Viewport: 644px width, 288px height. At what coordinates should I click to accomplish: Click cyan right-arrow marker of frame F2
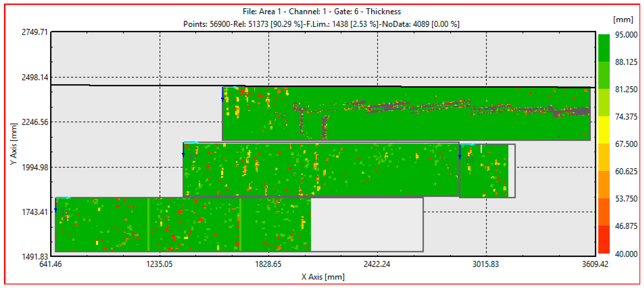coord(195,142)
